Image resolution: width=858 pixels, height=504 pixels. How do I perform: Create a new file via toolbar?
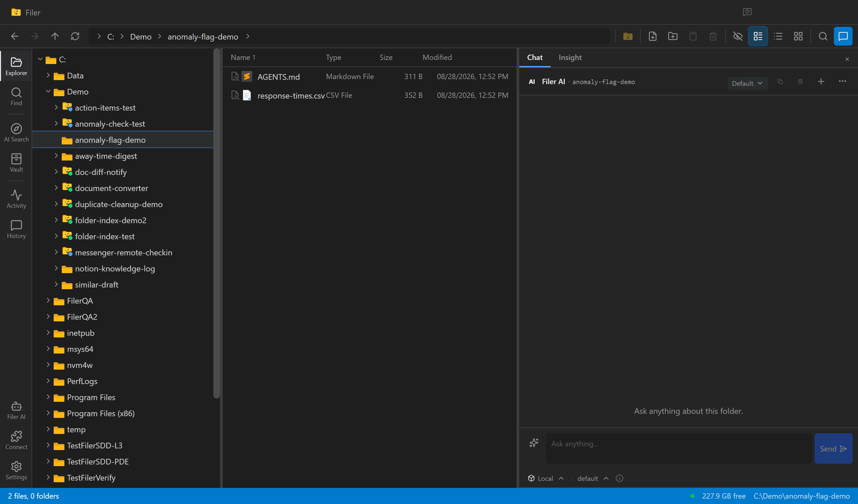(653, 37)
